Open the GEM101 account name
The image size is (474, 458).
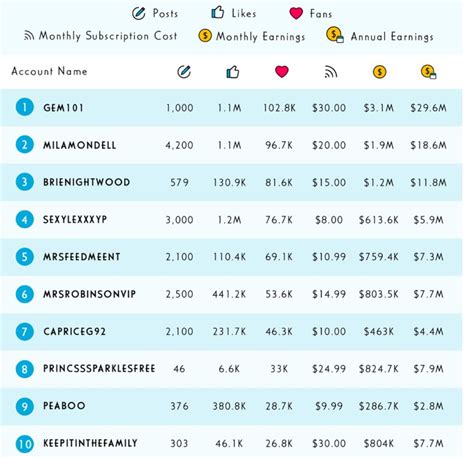click(x=63, y=108)
